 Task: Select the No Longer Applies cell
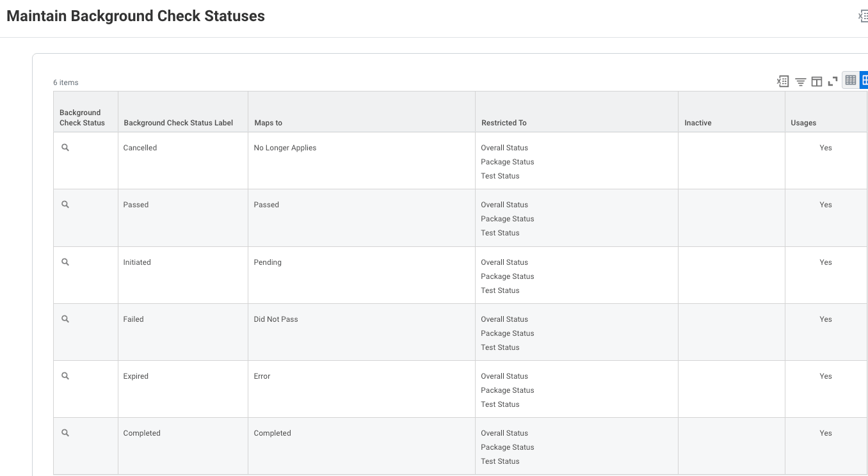285,148
